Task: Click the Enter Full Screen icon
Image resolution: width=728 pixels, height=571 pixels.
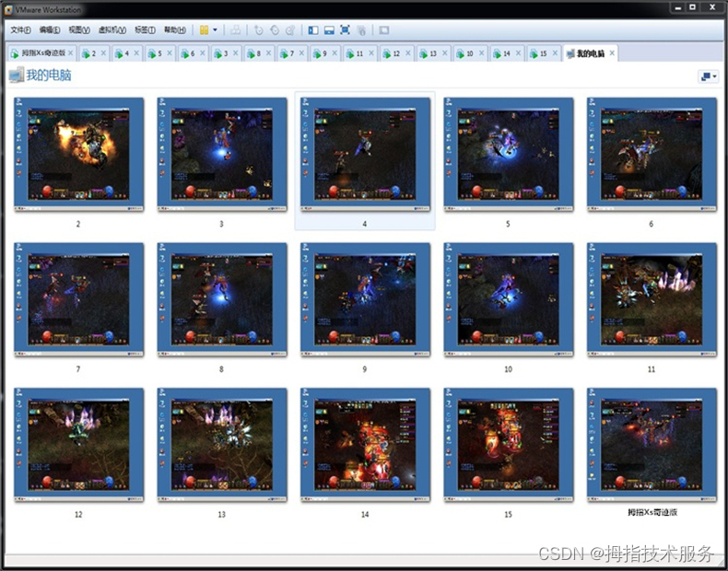Action: tap(345, 30)
